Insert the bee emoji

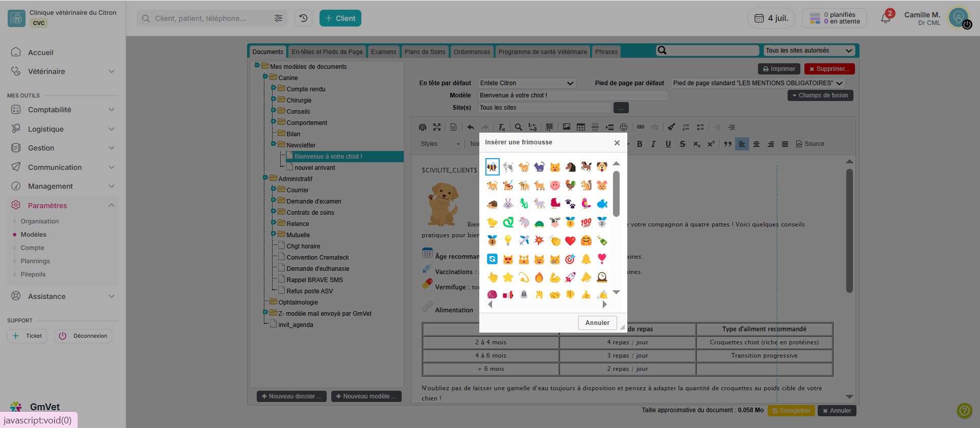492,167
